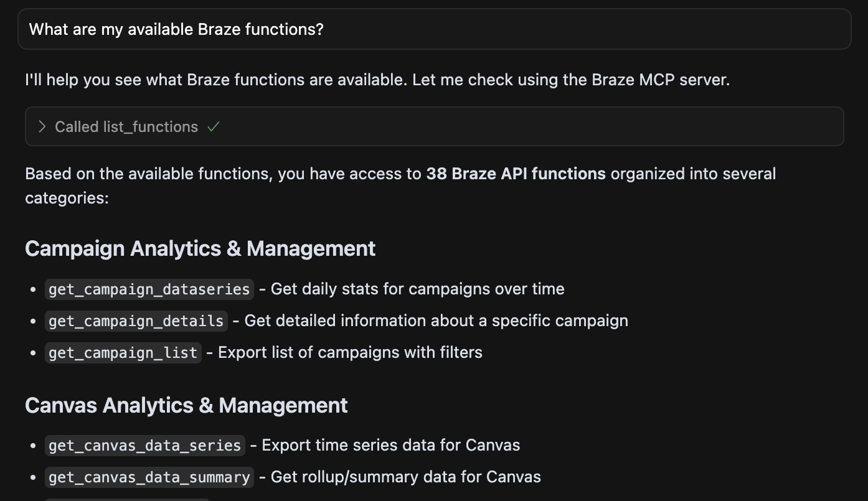Select the bullet beside get_campaign_dataseries
Screen dimensions: 868x501
(x=33, y=289)
